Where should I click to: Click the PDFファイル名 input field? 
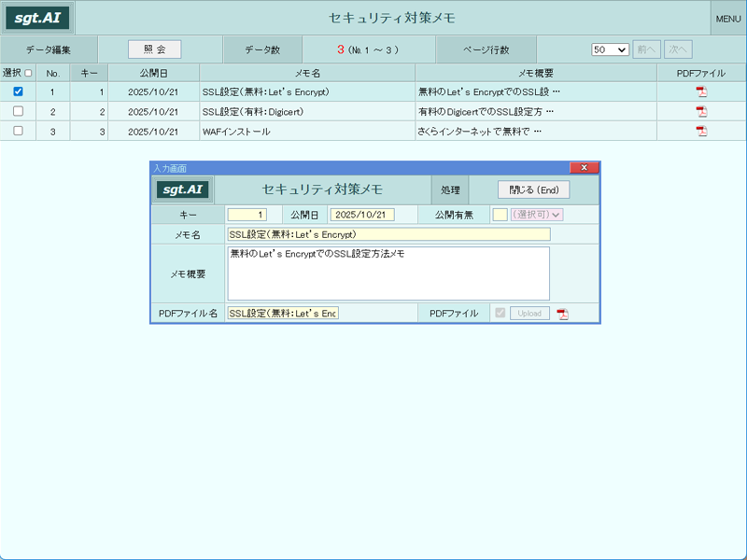click(x=283, y=314)
